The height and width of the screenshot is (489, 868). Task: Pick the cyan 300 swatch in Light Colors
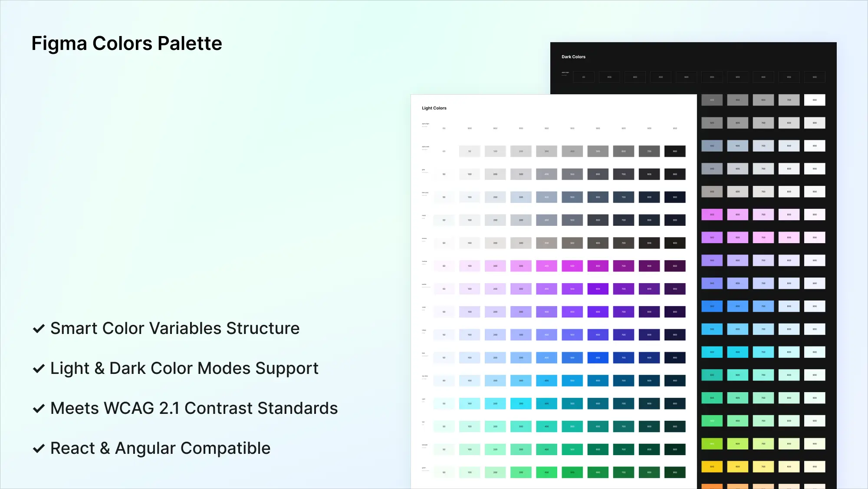[x=521, y=403]
